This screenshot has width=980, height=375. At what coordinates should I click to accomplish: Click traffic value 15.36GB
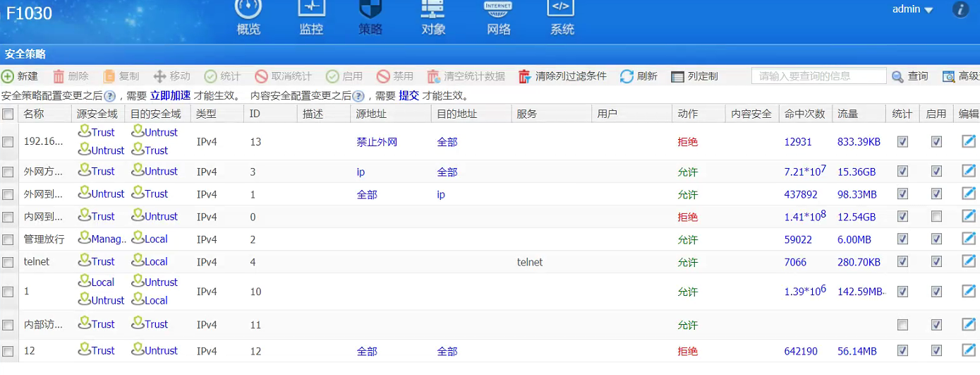pos(857,172)
